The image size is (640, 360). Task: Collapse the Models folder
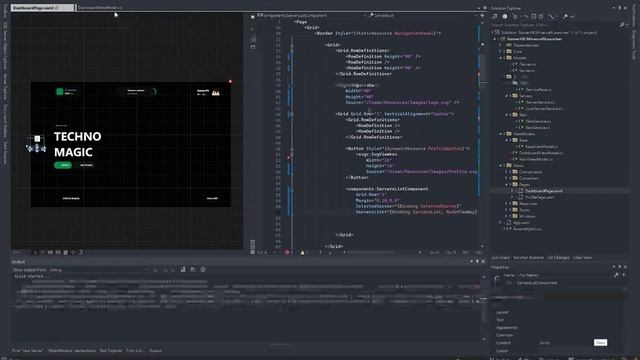500,58
